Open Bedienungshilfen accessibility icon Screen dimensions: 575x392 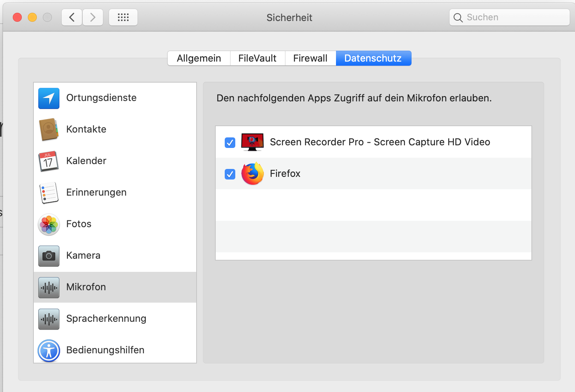click(49, 350)
